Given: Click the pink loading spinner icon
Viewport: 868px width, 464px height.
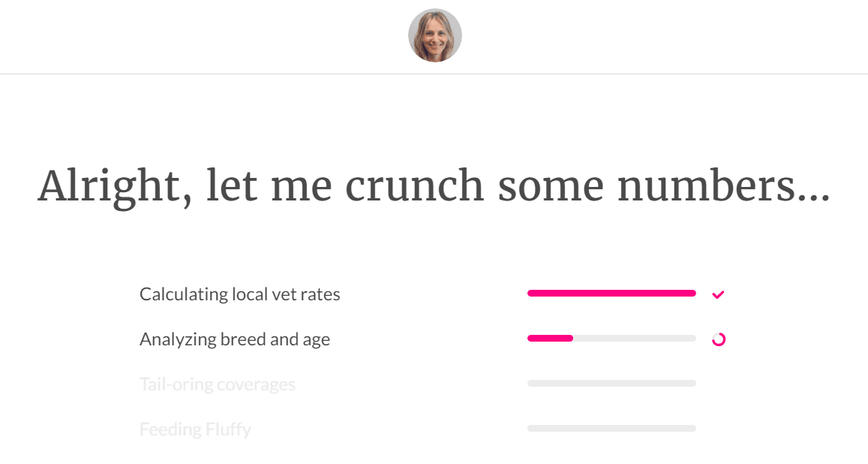Looking at the screenshot, I should click(719, 339).
